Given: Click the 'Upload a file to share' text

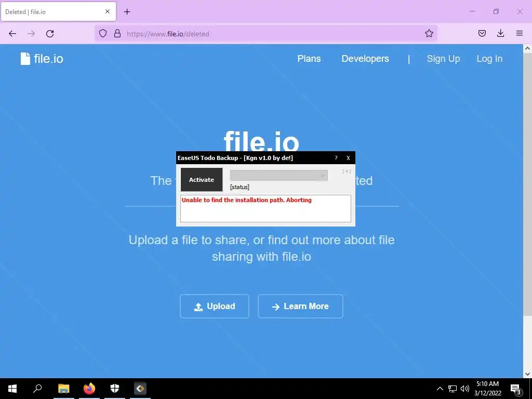Looking at the screenshot, I should click(261, 248).
